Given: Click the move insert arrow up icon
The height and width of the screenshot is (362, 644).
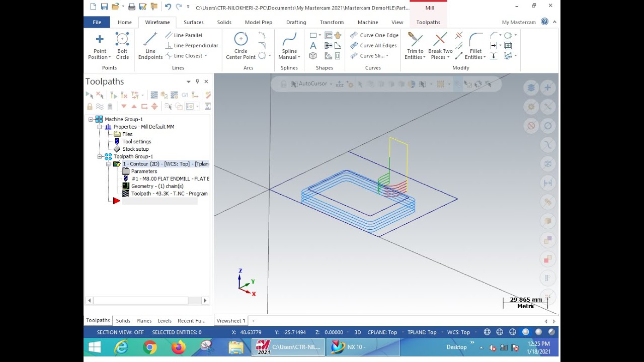Looking at the screenshot, I should pos(134,107).
